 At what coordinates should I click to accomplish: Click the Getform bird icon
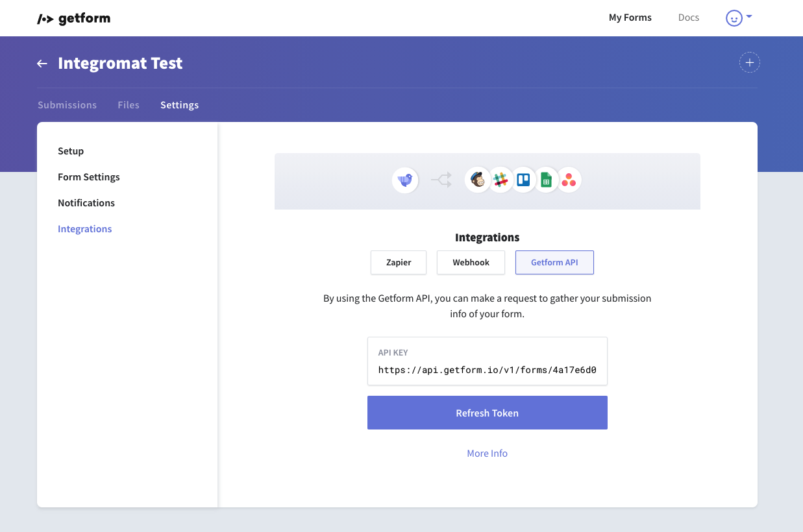click(x=406, y=180)
